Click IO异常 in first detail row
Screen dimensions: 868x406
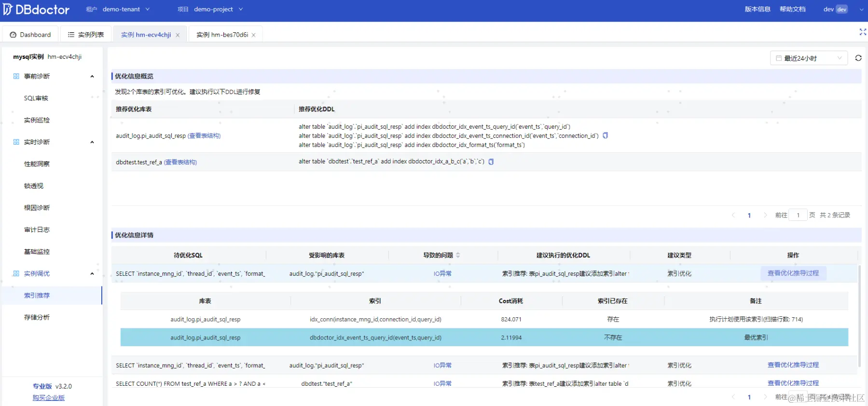pos(442,273)
